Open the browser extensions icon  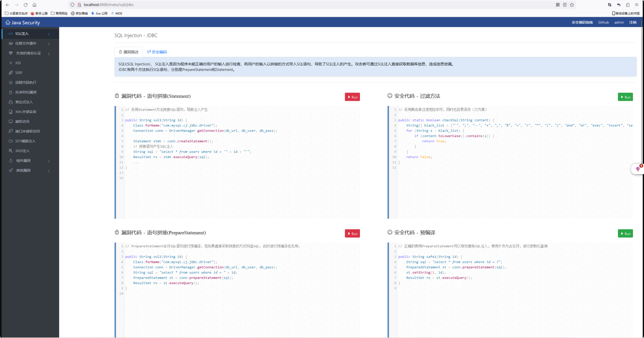point(628,5)
